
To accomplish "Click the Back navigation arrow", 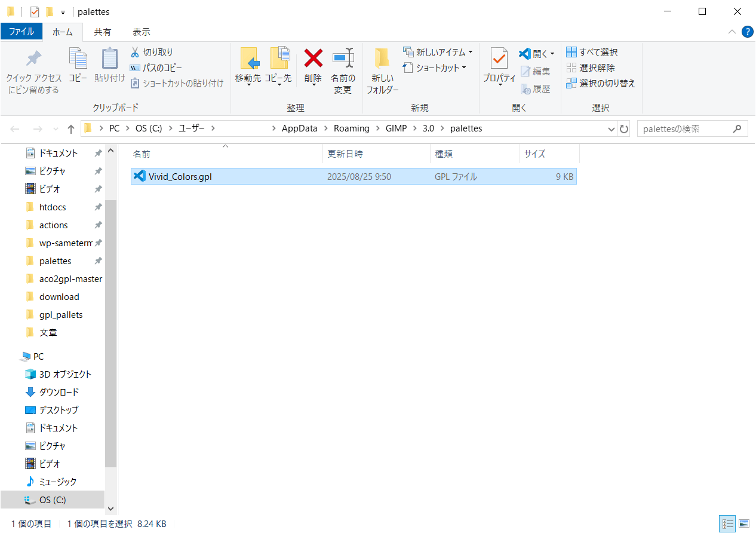I will click(x=15, y=129).
